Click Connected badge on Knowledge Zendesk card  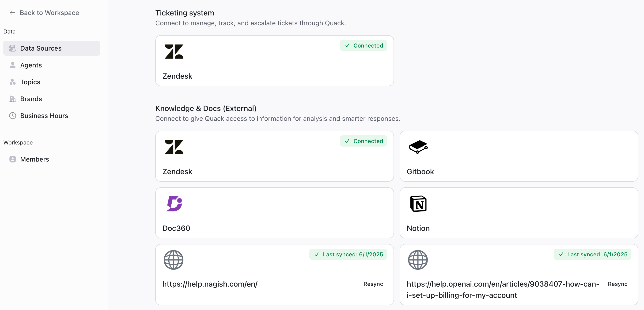363,141
